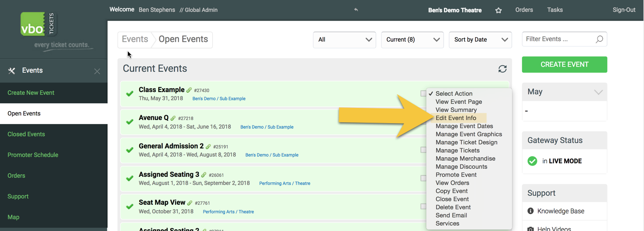Click Sign-Out in the top bar
644x231 pixels.
click(x=624, y=10)
